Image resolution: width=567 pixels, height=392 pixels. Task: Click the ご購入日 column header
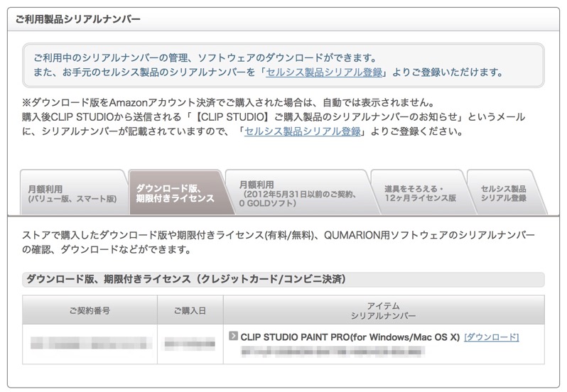(x=190, y=310)
